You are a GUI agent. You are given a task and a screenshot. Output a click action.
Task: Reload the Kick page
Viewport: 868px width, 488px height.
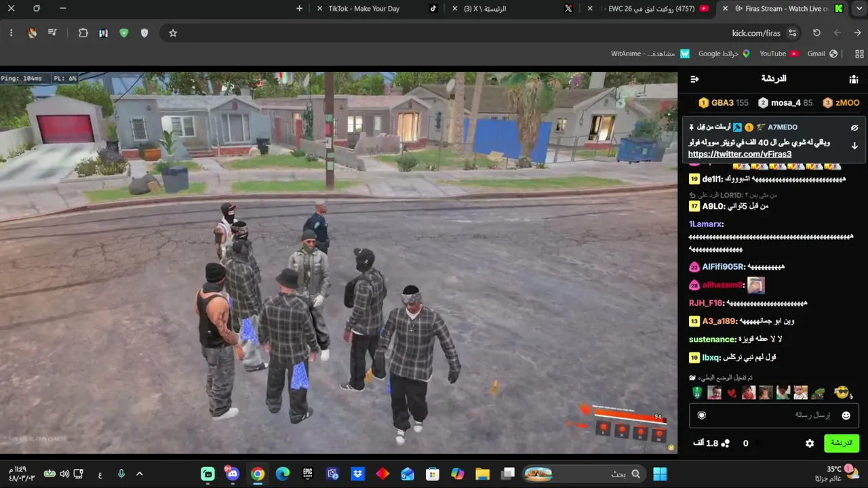click(x=816, y=33)
